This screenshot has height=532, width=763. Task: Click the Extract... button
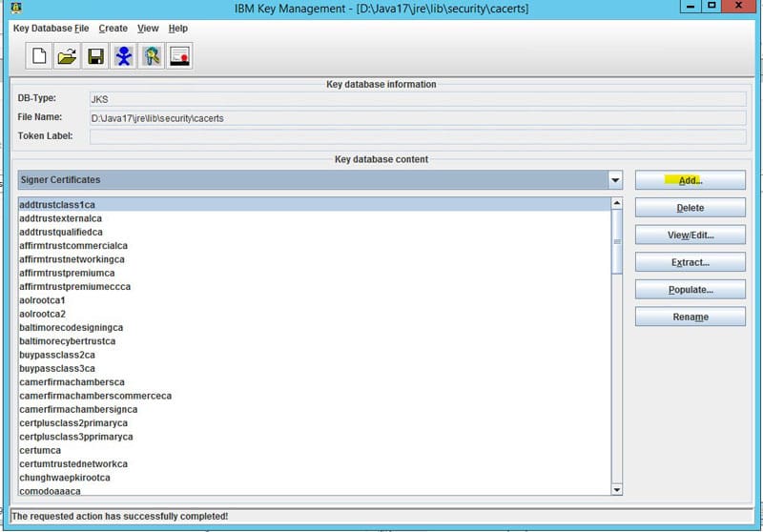690,262
